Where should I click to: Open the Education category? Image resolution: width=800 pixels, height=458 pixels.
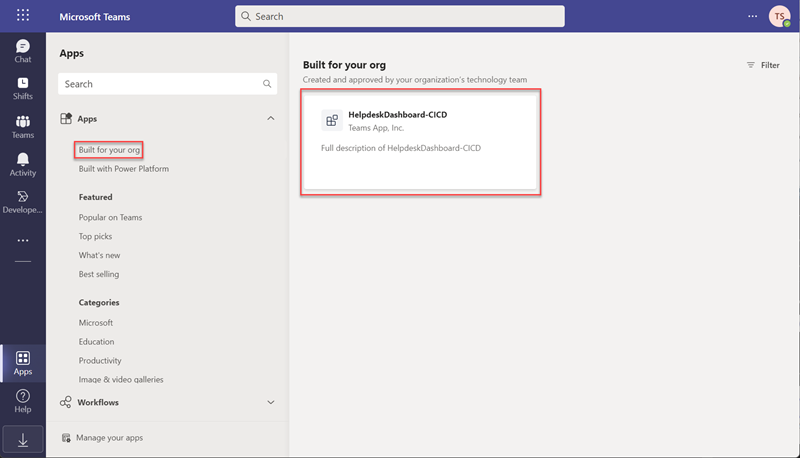pyautogui.click(x=96, y=342)
